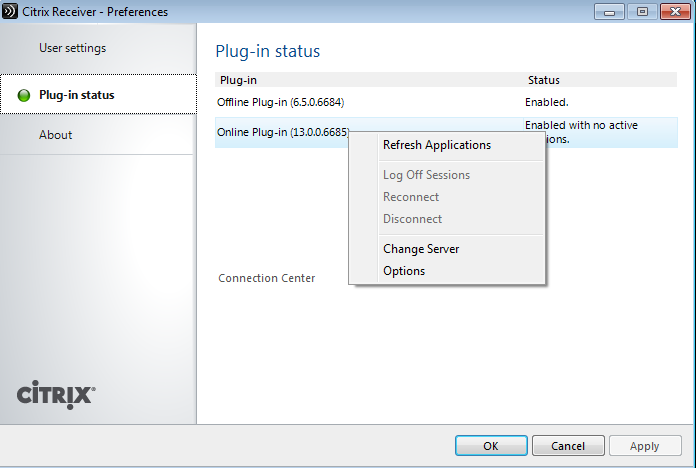Open the User settings section
696x468 pixels.
tap(72, 48)
